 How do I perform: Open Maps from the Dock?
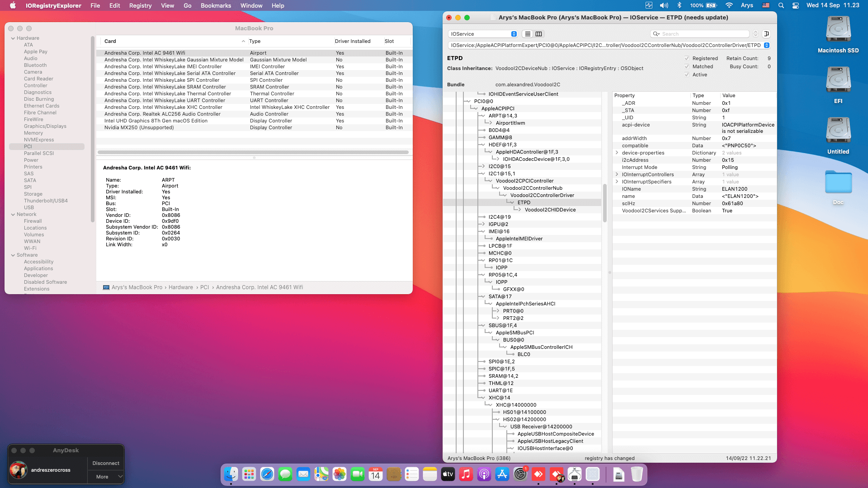coord(321,474)
